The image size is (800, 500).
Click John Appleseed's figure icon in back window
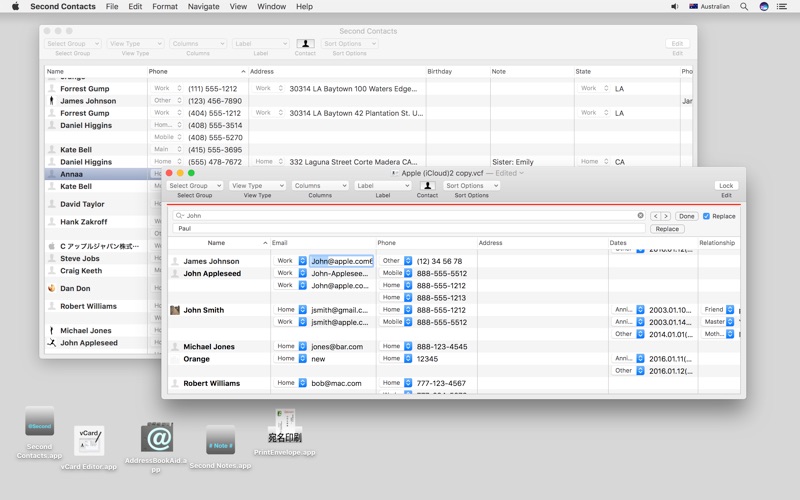tap(52, 343)
